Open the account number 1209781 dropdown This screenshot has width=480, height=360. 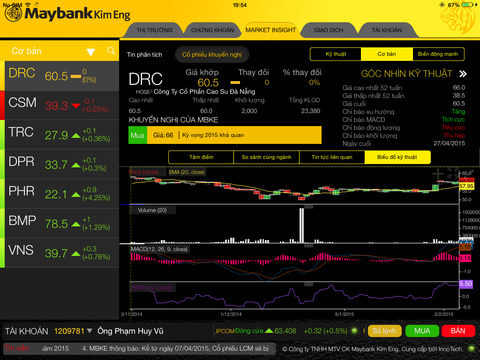coord(89,331)
